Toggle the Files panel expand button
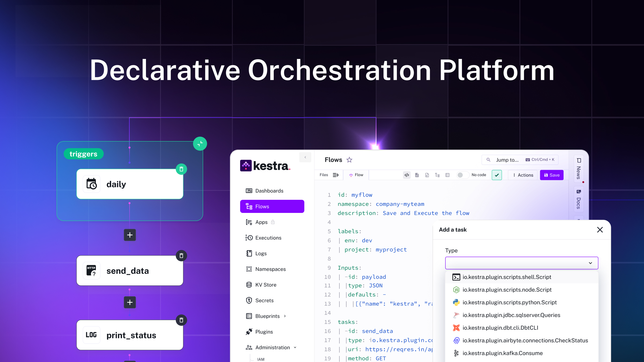Image resolution: width=644 pixels, height=362 pixels. [335, 175]
